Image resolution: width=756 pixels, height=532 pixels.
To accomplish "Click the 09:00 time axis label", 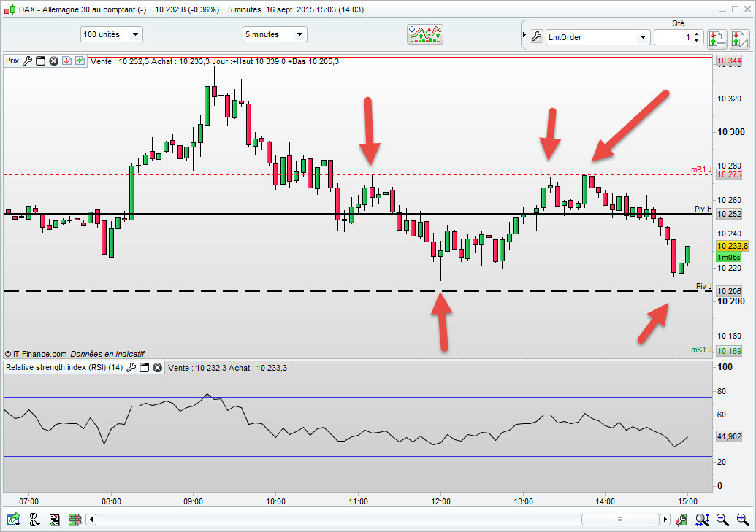I will click(194, 501).
